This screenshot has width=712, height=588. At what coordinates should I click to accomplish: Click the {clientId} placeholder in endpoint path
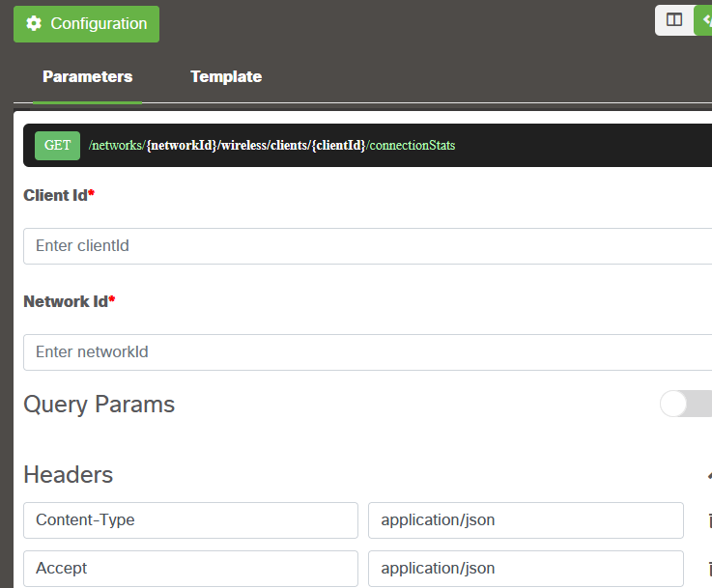(x=338, y=146)
